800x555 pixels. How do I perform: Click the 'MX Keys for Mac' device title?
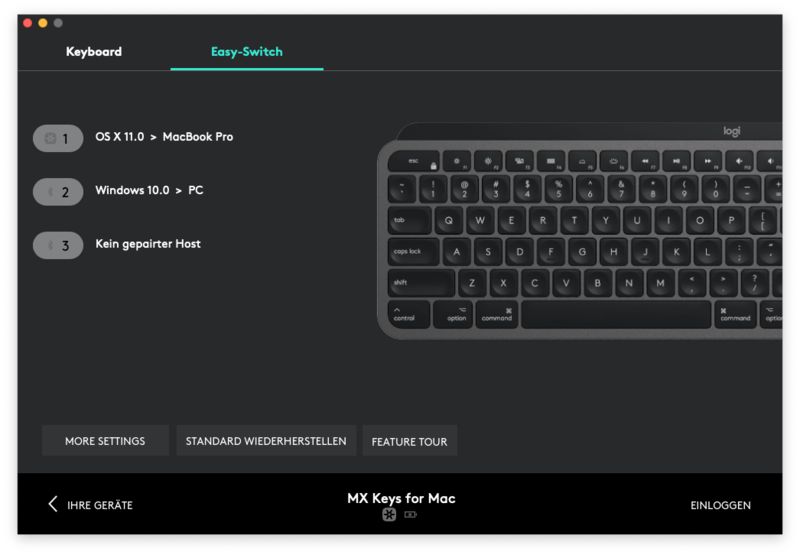tap(402, 498)
